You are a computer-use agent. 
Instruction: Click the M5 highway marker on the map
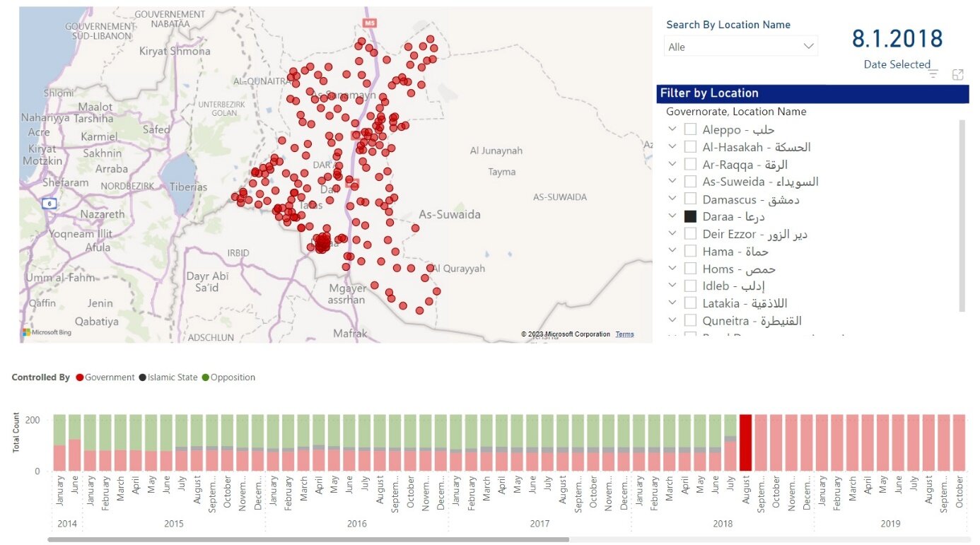point(369,23)
